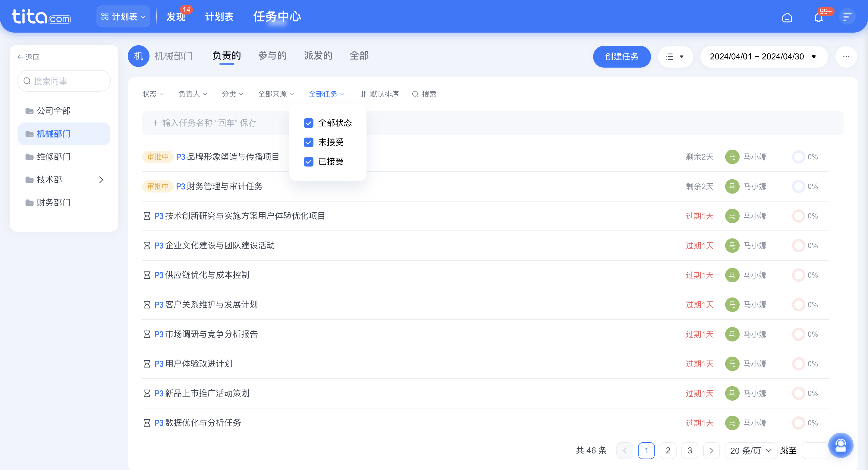Image resolution: width=868 pixels, height=470 pixels.
Task: Open the 负责人 filter dropdown
Action: 193,94
